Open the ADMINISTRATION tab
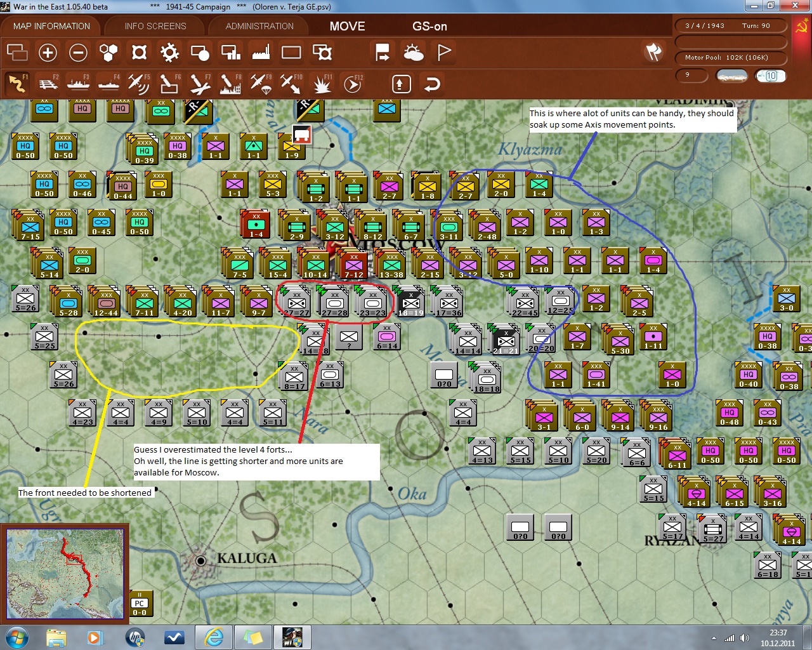 tap(259, 26)
